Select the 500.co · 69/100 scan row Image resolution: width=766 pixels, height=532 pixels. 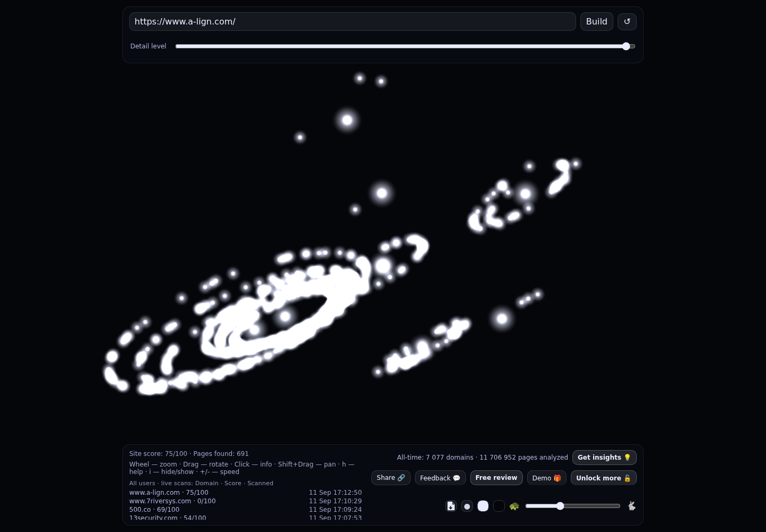pyautogui.click(x=245, y=510)
